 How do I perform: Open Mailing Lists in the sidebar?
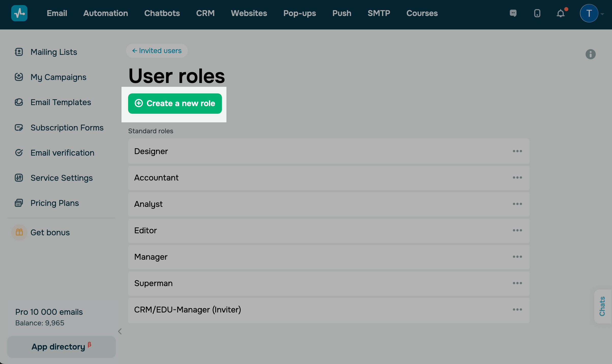54,52
